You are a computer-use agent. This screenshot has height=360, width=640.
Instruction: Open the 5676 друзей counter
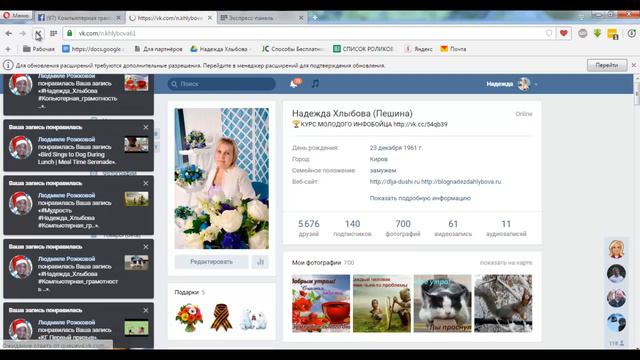point(309,228)
